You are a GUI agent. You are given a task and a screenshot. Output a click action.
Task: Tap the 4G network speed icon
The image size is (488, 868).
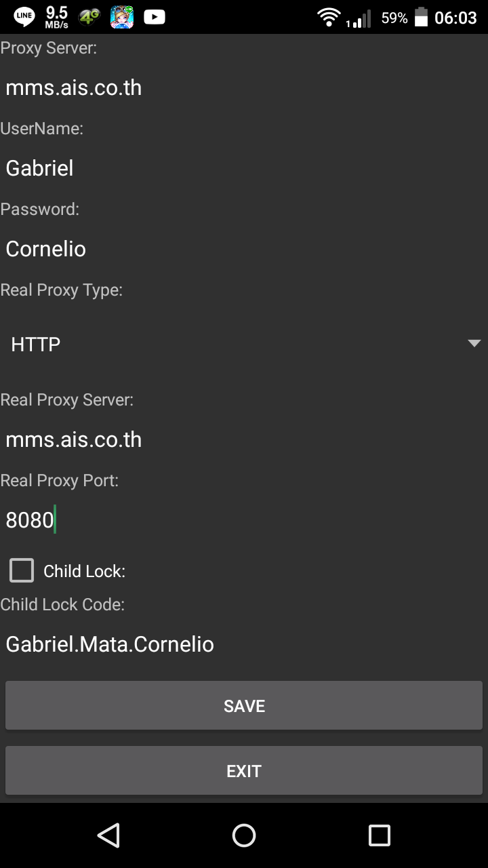pyautogui.click(x=89, y=17)
